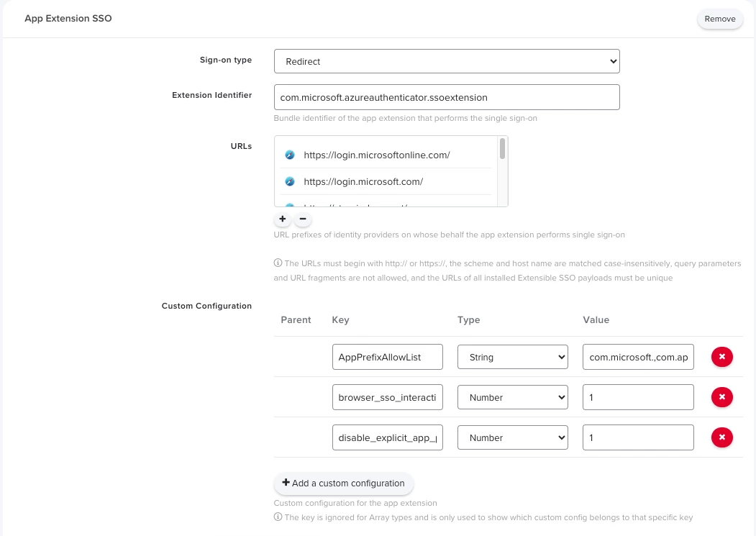Open Type dropdown for browser_sso_interaction row
This screenshot has width=756, height=536.
513,397
